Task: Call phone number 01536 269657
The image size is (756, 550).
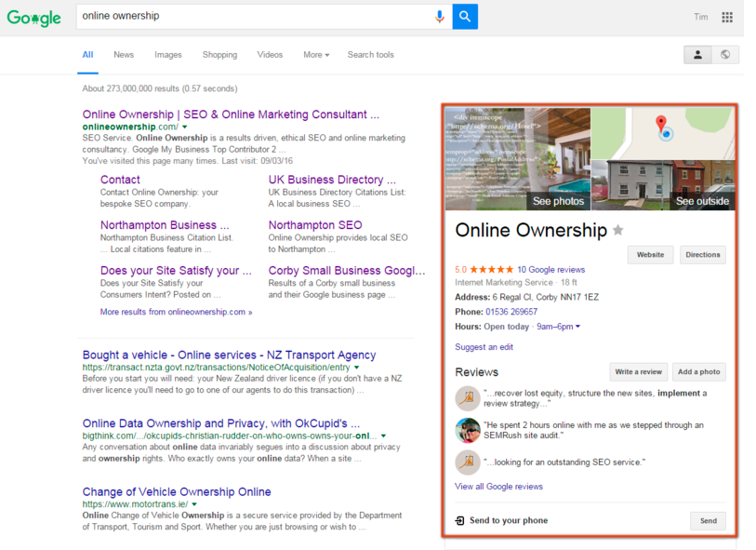Action: click(x=511, y=312)
